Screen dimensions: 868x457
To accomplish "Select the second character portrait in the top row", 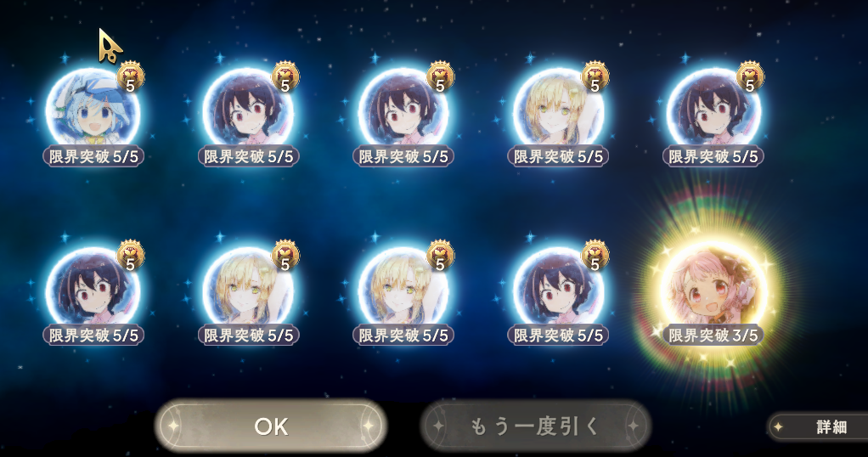I will [x=247, y=112].
